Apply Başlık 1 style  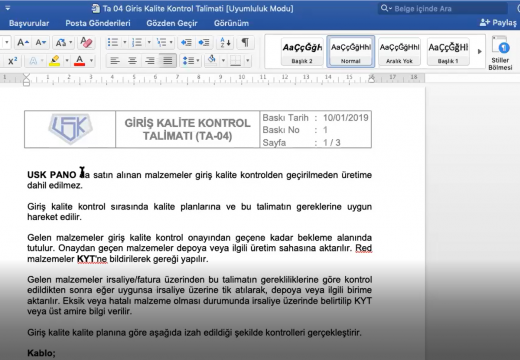tap(448, 52)
